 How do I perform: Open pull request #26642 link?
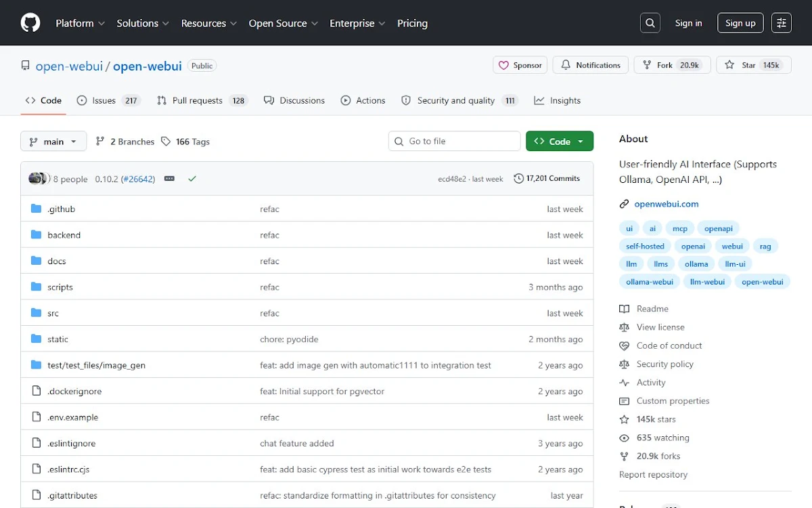(x=138, y=179)
